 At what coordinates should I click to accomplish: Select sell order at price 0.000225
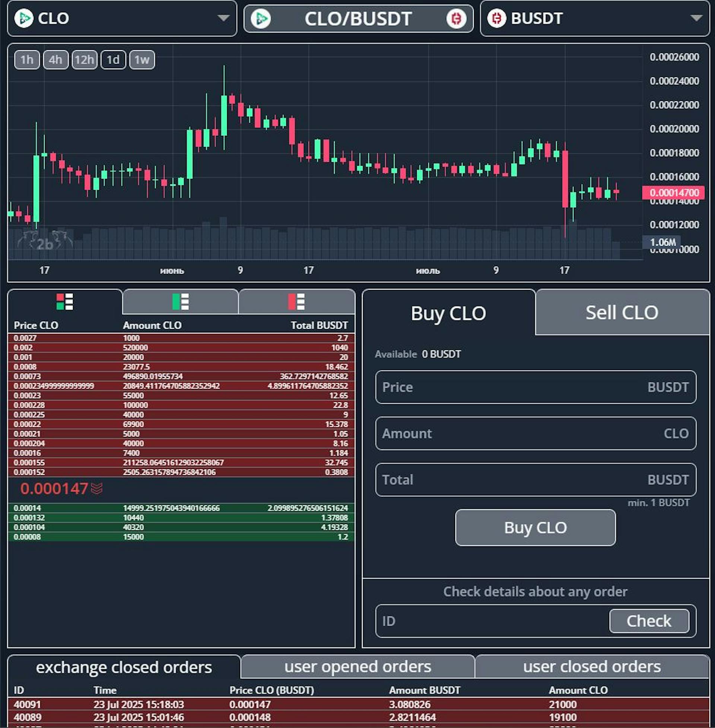click(181, 415)
